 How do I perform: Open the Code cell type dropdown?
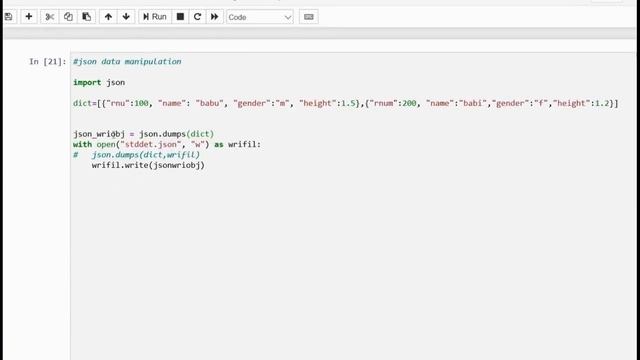(x=260, y=17)
